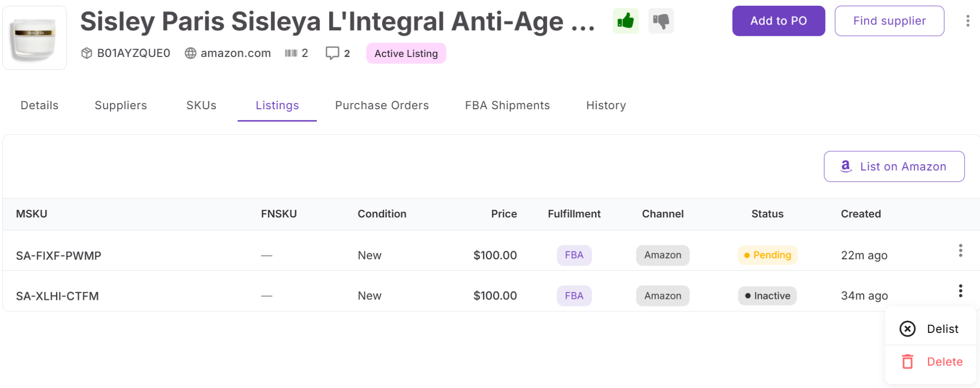Click the 22m ago created time
This screenshot has width=980, height=388.
[x=864, y=255]
